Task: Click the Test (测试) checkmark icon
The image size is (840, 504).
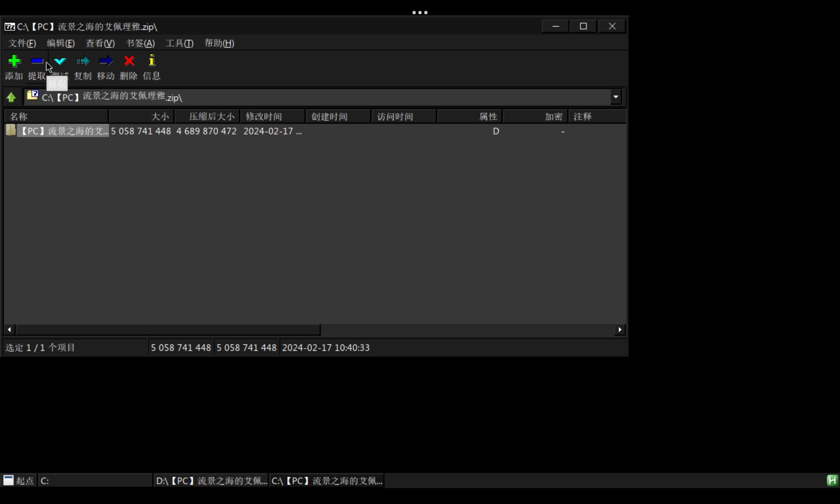Action: click(60, 61)
